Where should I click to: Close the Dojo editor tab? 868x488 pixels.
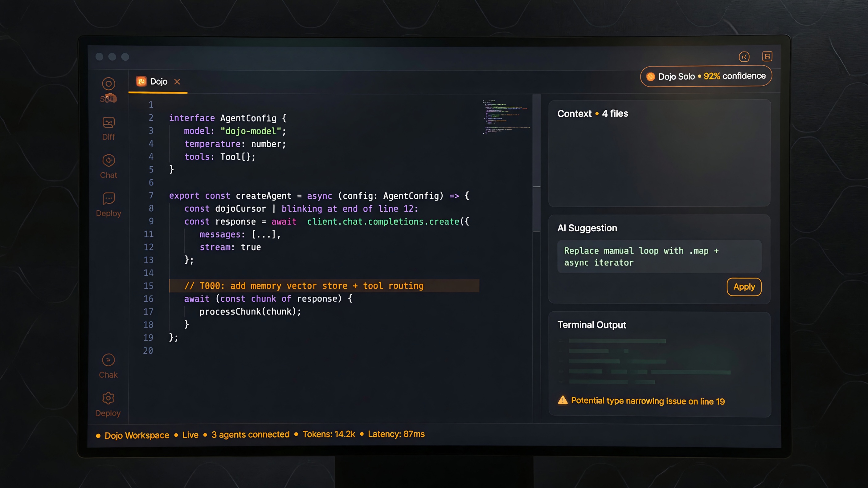coord(177,82)
